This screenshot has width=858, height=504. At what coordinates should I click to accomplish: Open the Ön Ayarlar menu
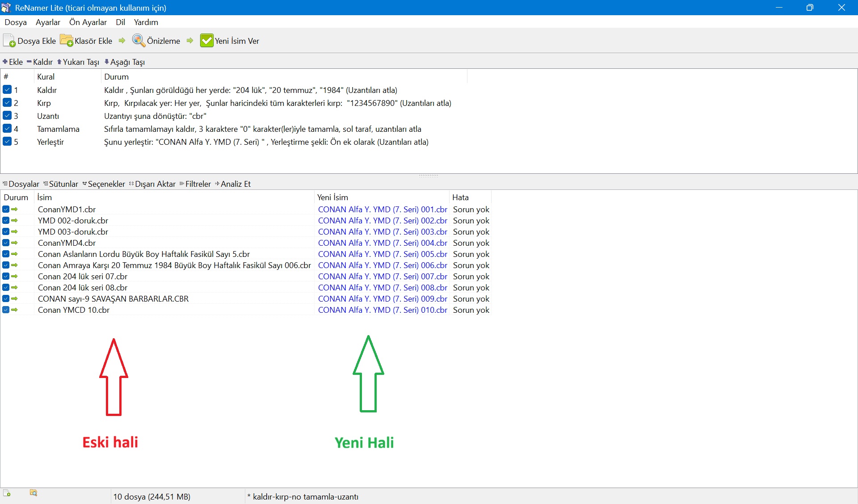tap(88, 22)
